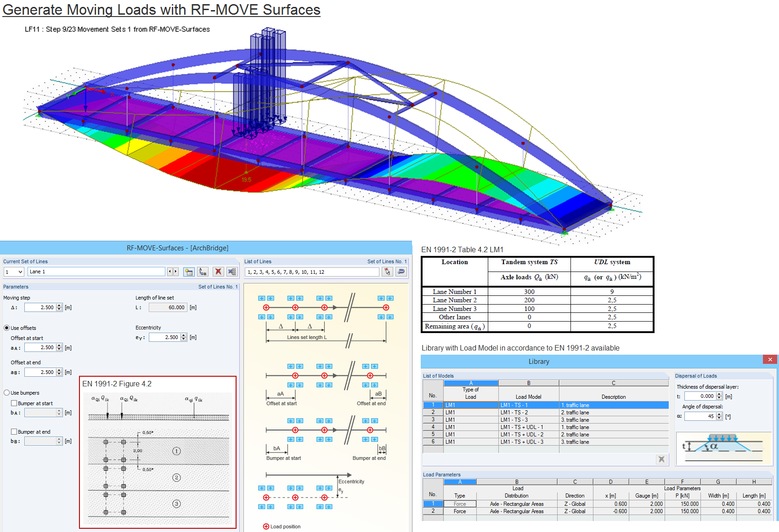Click the offset at end aB field
The height and width of the screenshot is (532, 779).
click(40, 372)
